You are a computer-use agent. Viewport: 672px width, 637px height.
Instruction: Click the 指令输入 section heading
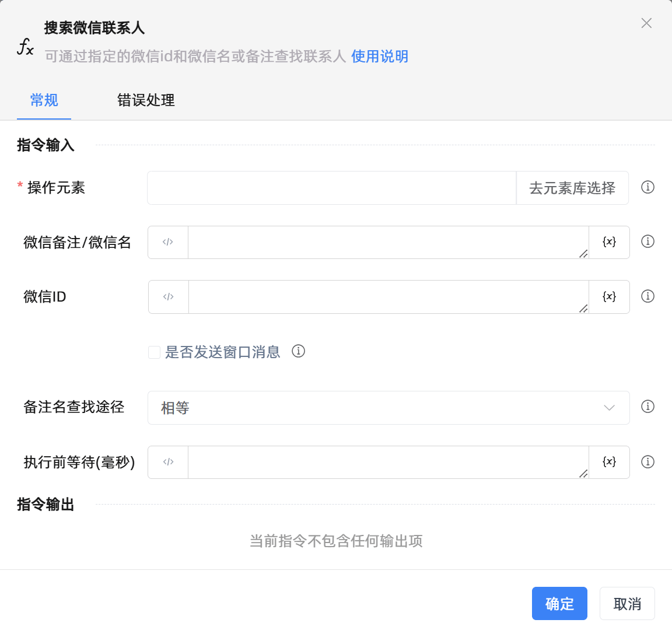point(45,145)
